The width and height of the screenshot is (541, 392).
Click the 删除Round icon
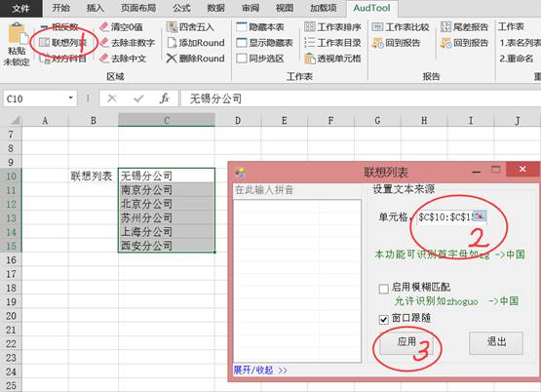click(172, 58)
